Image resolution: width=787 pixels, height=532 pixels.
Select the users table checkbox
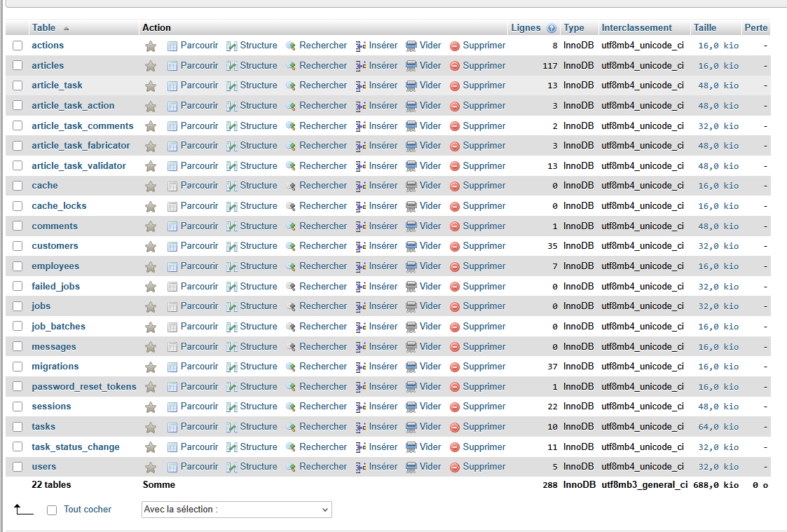point(18,467)
